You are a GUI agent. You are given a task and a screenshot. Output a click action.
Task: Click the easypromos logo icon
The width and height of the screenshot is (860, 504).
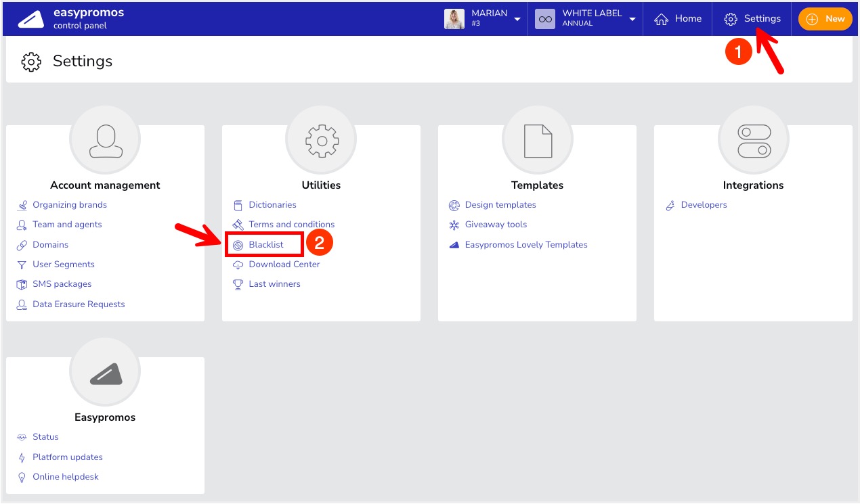point(31,19)
